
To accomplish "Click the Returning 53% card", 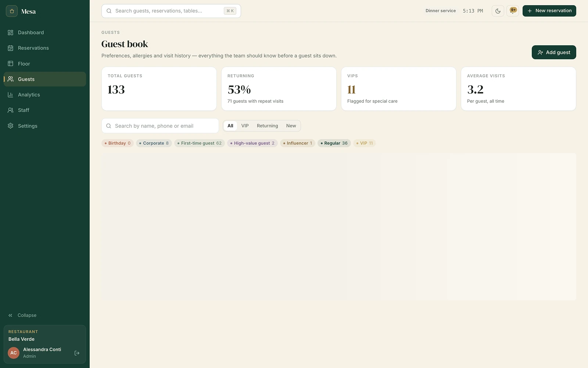I will tap(279, 89).
